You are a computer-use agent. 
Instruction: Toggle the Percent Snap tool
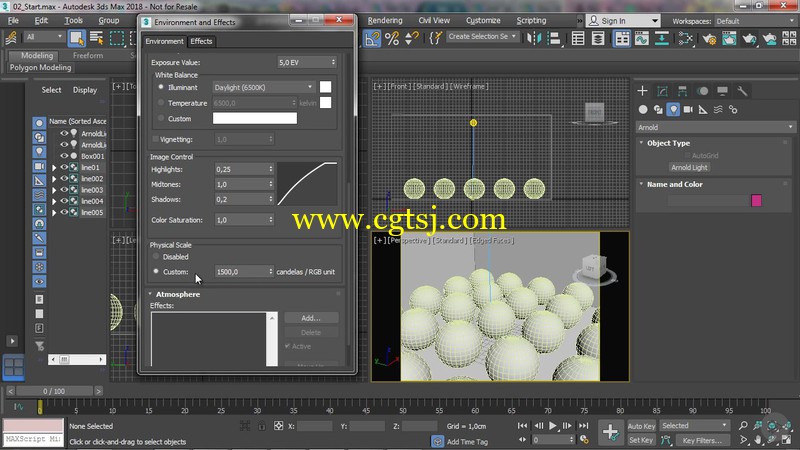[392, 38]
